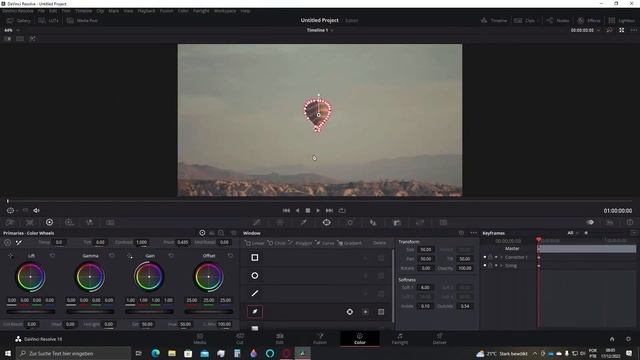Screen dimensions: 640x360
Task: Open the viewer timecode dropdown arrow
Action: tap(598, 31)
